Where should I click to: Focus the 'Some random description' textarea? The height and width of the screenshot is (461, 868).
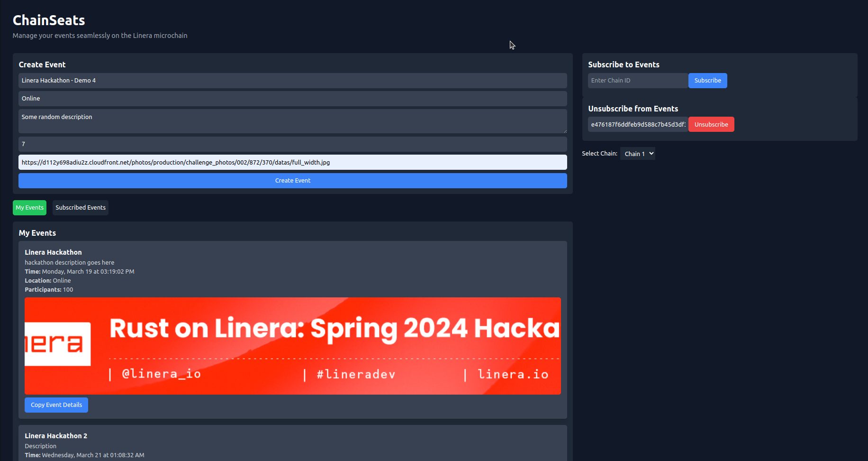pyautogui.click(x=292, y=121)
